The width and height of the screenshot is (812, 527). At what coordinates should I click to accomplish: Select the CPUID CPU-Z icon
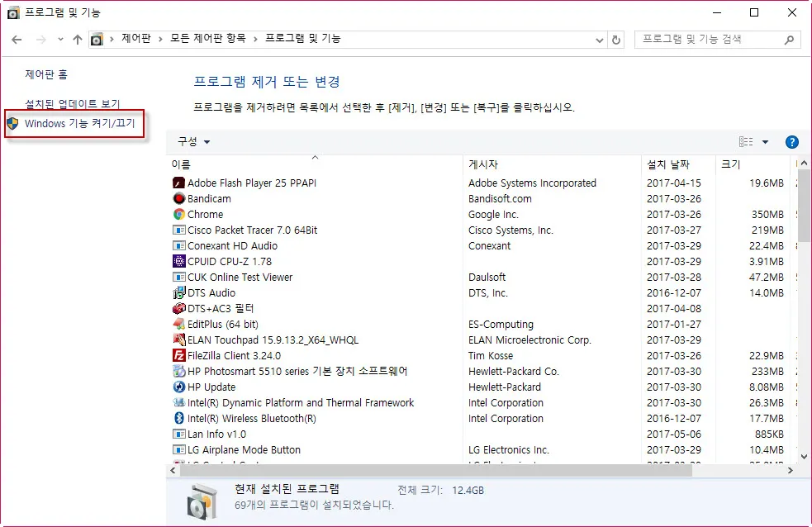tap(178, 262)
